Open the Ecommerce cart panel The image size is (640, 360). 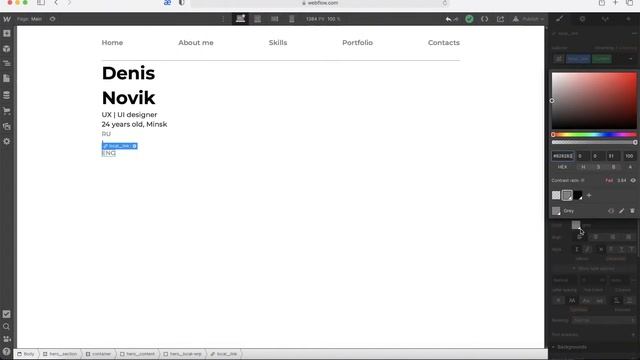tap(7, 111)
